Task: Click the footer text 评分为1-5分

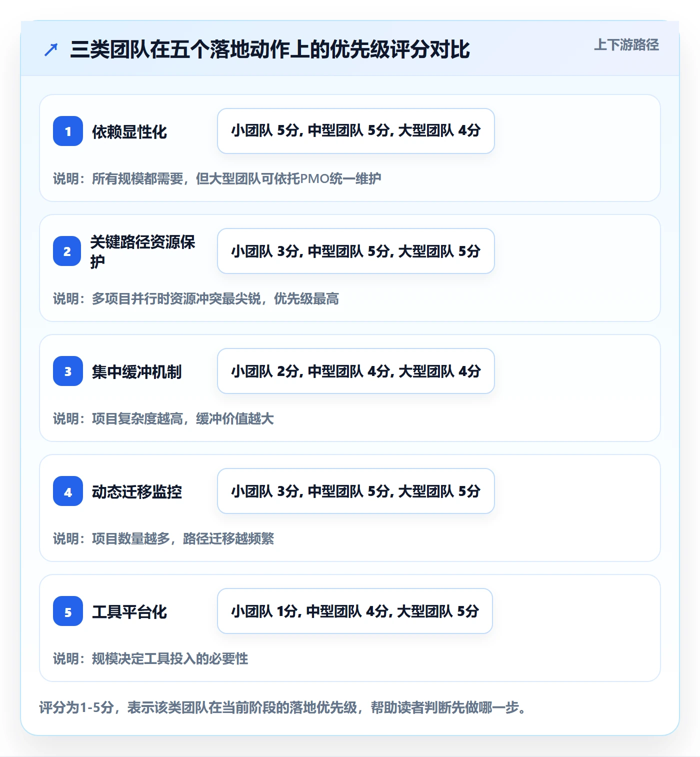Action: [x=282, y=707]
